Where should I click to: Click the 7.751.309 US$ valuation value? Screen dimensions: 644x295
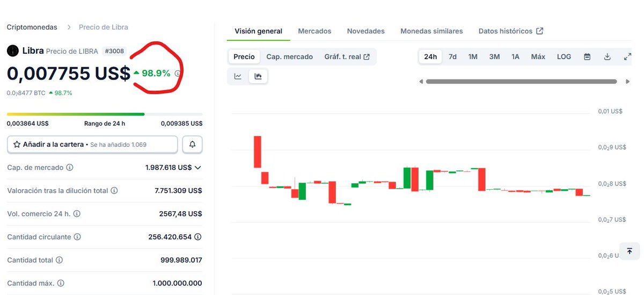pos(178,191)
